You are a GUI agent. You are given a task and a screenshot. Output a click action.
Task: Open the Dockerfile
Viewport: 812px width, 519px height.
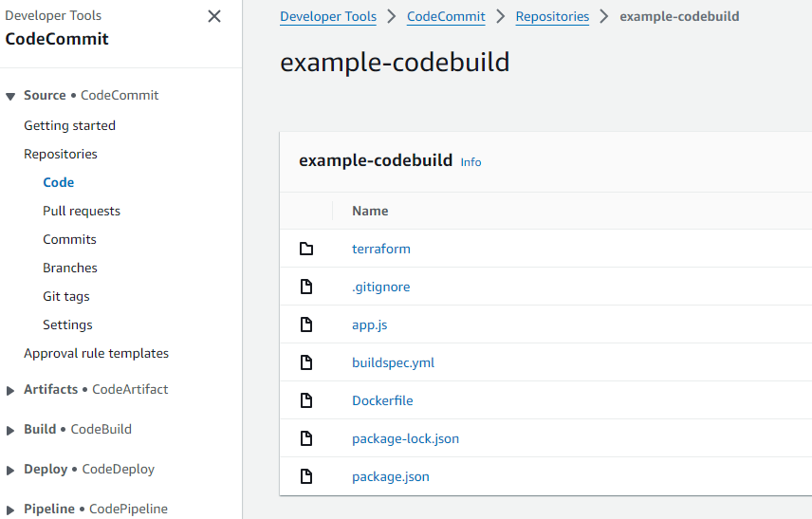coord(382,400)
